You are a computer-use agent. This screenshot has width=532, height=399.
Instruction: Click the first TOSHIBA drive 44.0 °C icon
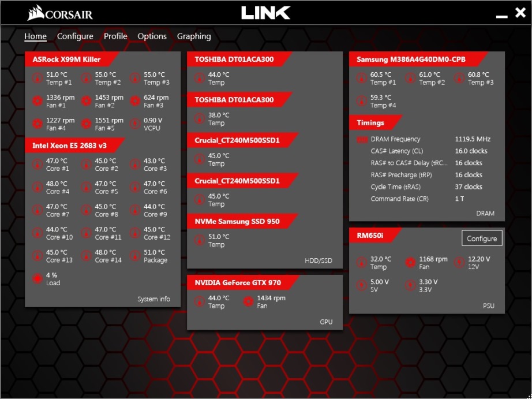(x=200, y=78)
